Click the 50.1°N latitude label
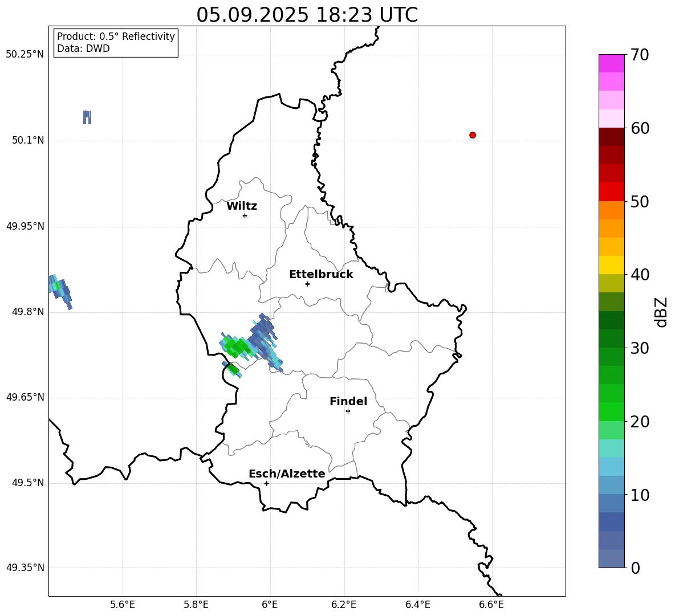675x616 pixels. (28, 141)
